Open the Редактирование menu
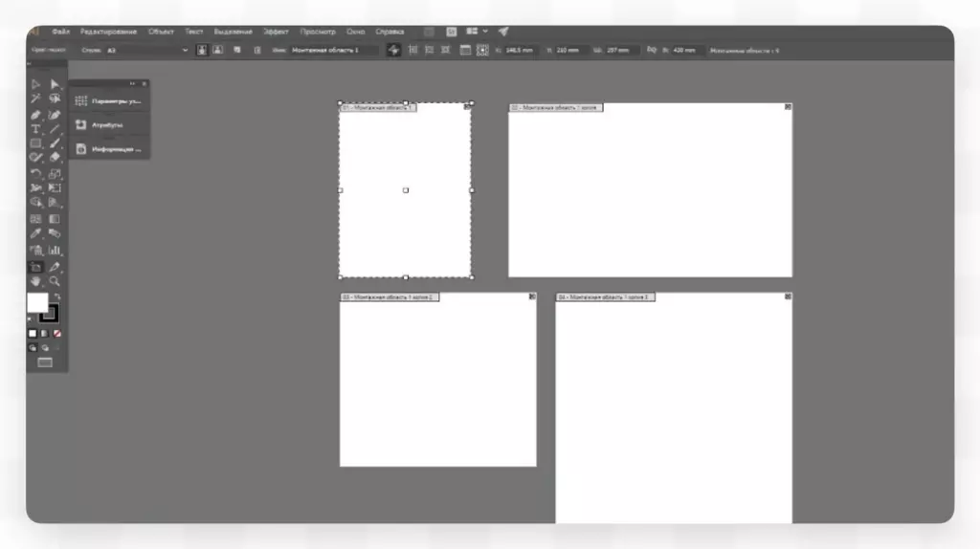 coord(108,32)
